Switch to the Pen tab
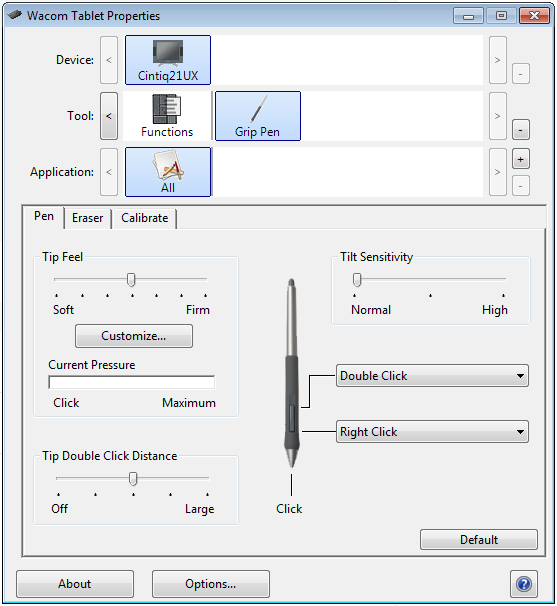The height and width of the screenshot is (606, 557). pos(44,216)
